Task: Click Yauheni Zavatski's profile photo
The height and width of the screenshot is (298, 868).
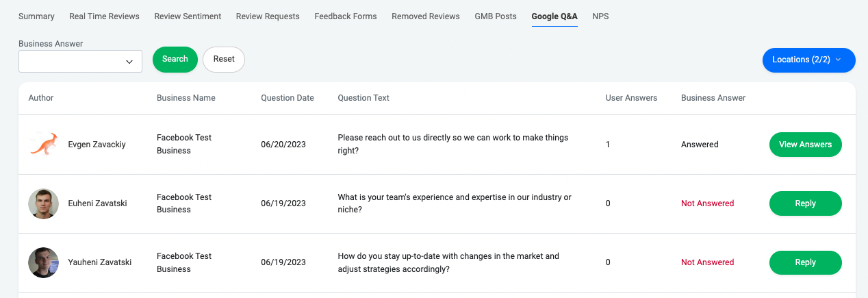Action: tap(43, 262)
